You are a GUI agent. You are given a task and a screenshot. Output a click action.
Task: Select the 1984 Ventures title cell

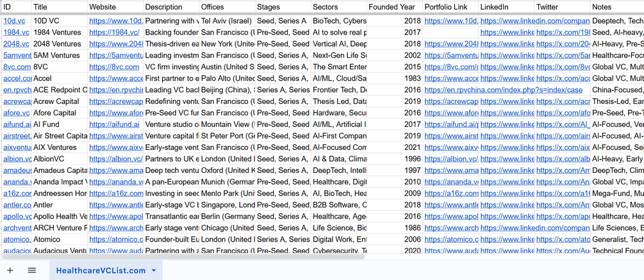60,33
